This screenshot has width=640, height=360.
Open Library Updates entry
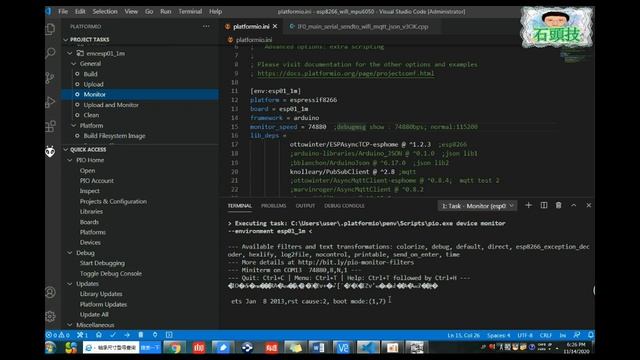point(101,294)
